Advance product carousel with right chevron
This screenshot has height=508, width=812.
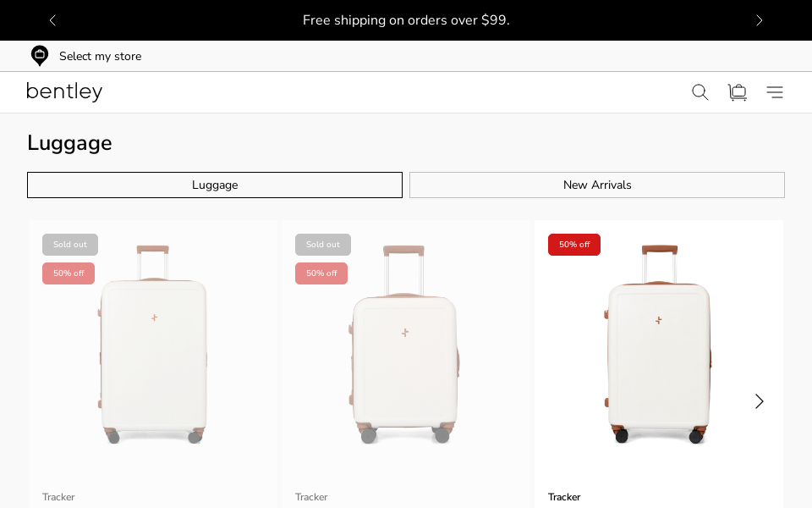(x=759, y=401)
